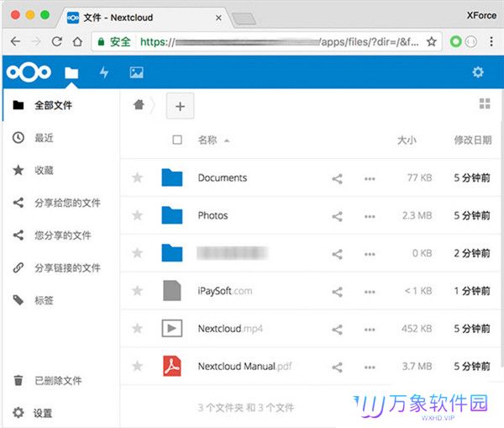Open the Nextcloud logo home
The height and width of the screenshot is (428, 504).
29,71
